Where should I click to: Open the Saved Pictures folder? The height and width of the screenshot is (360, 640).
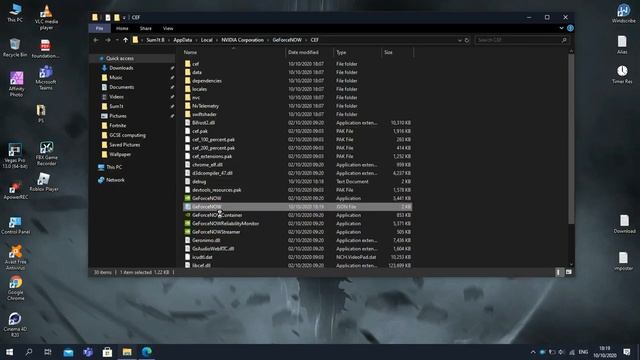point(124,145)
